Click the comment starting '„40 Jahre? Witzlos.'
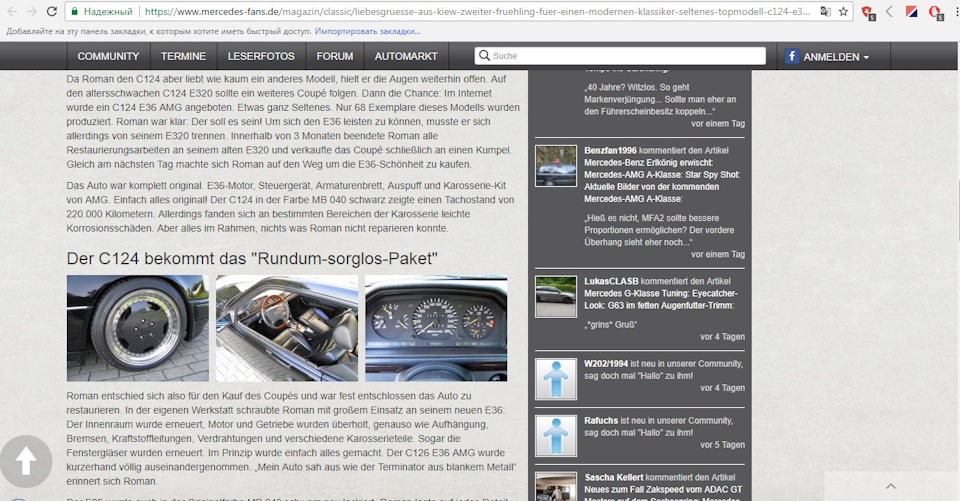The image size is (960, 501). click(661, 99)
